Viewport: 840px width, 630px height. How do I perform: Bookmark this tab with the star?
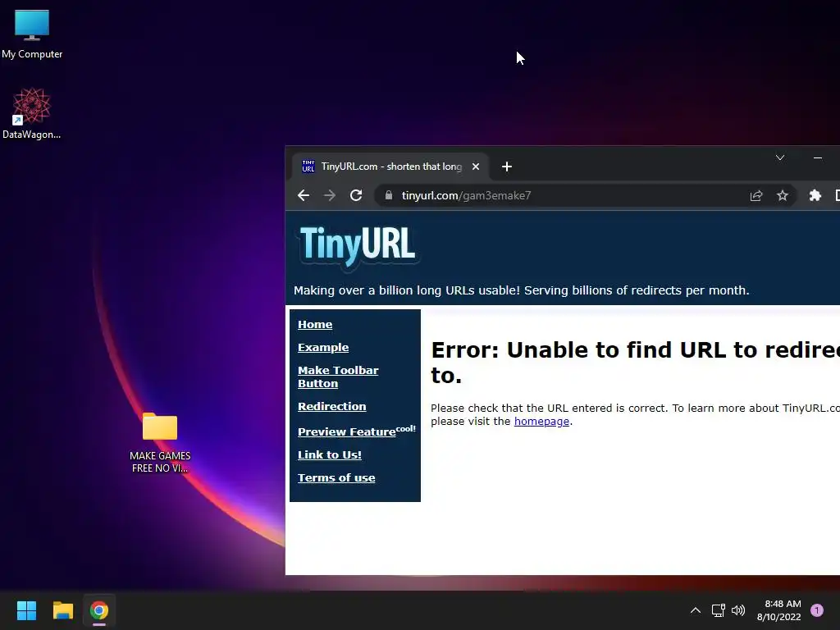pos(782,195)
